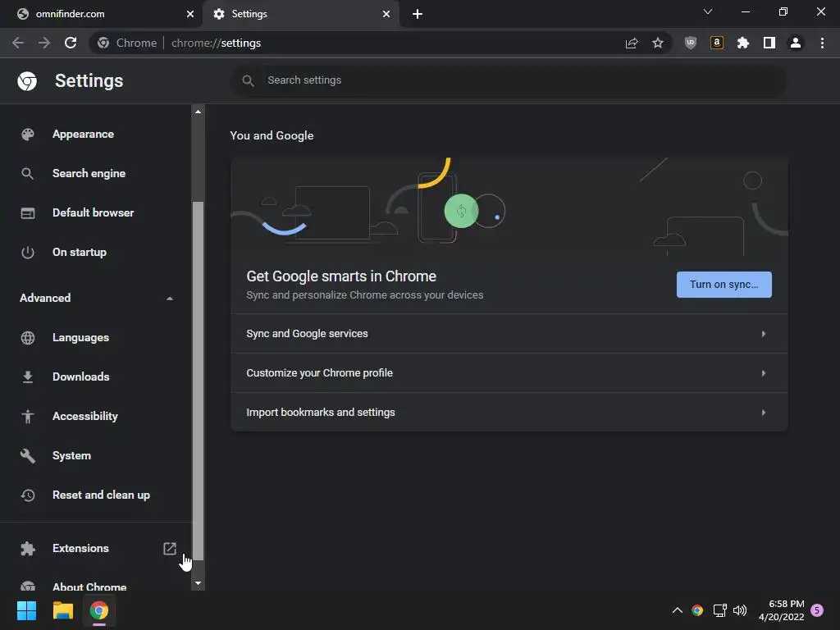
Task: Click the Reset and clean up history icon
Action: pyautogui.click(x=27, y=495)
